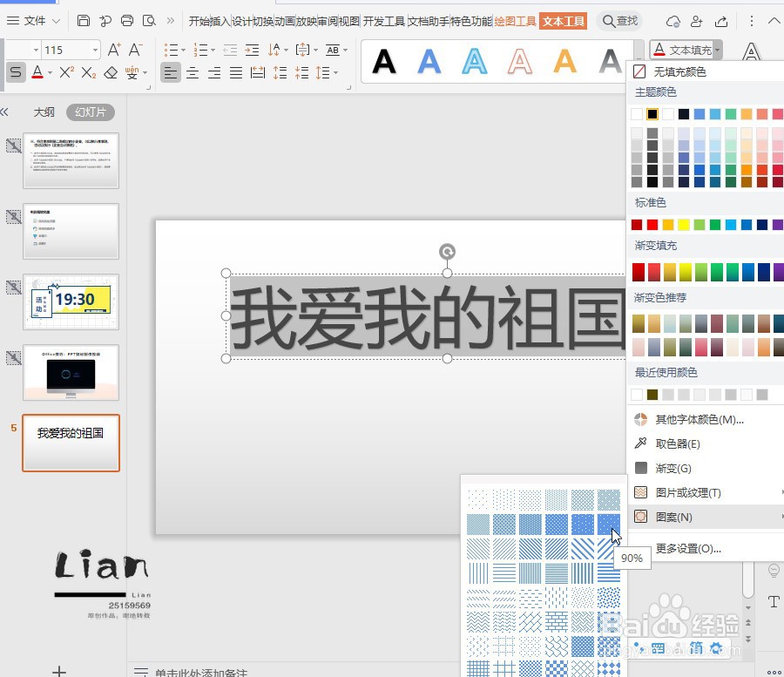Open bullet list dropdown arrow
The width and height of the screenshot is (784, 677).
tap(184, 50)
